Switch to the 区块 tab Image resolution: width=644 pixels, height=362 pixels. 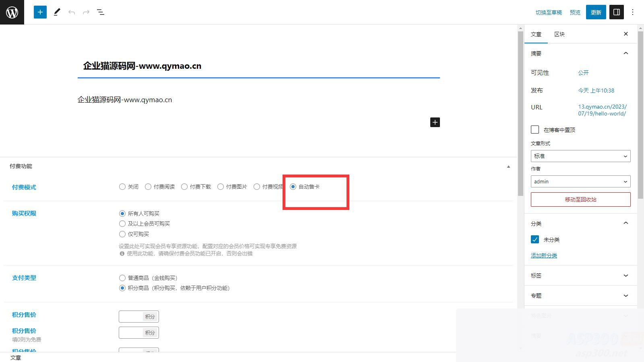click(x=559, y=34)
